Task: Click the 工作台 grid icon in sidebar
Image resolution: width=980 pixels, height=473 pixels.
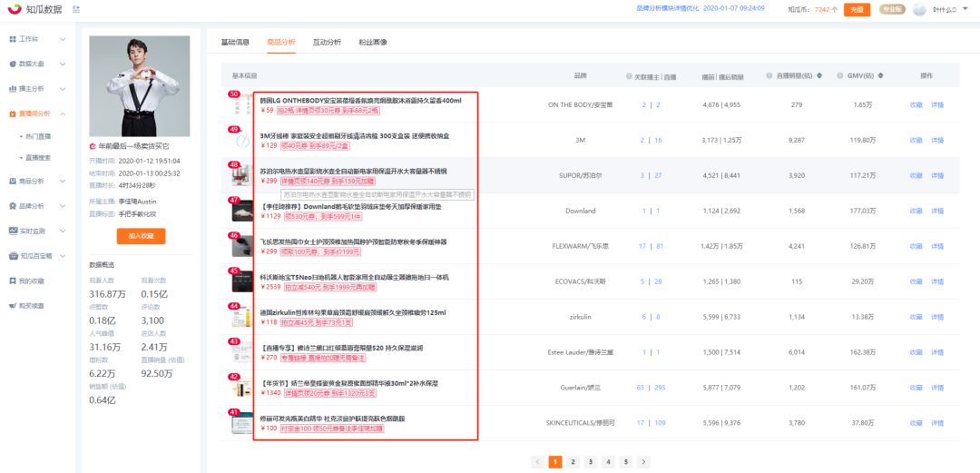Action: click(x=13, y=39)
